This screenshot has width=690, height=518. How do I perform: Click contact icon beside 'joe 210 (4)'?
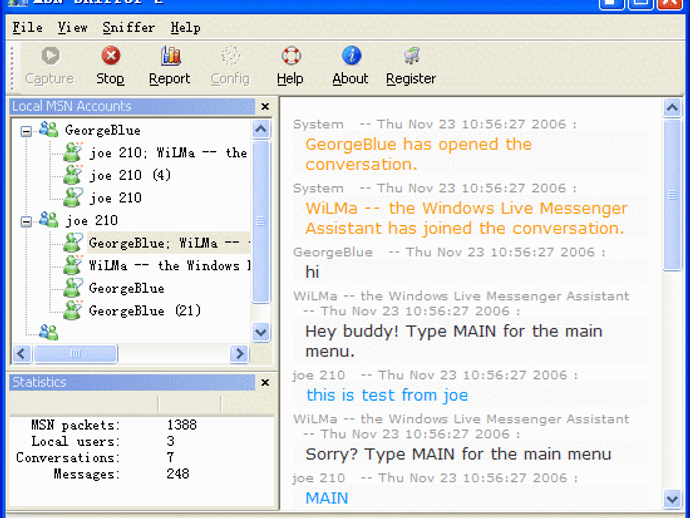pos(73,175)
